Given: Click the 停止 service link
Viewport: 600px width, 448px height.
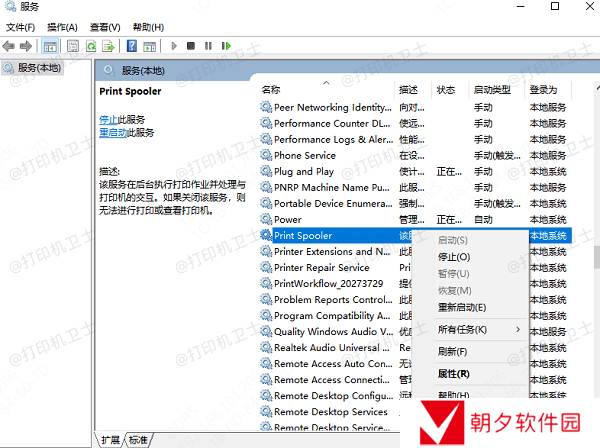Looking at the screenshot, I should 108,119.
